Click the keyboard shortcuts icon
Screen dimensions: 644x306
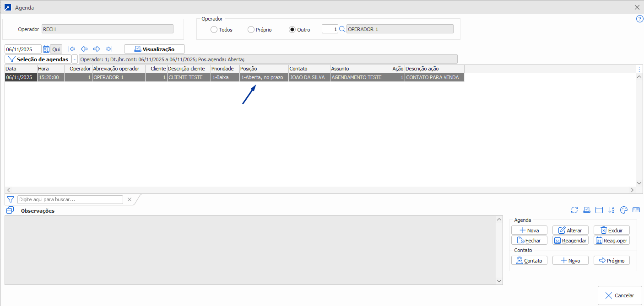click(636, 210)
